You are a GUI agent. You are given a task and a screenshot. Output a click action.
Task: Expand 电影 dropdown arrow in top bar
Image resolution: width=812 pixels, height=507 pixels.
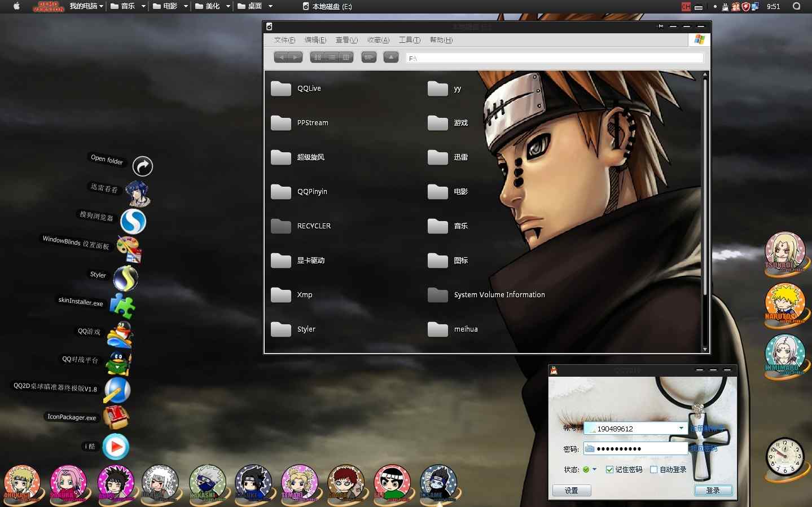pos(186,6)
